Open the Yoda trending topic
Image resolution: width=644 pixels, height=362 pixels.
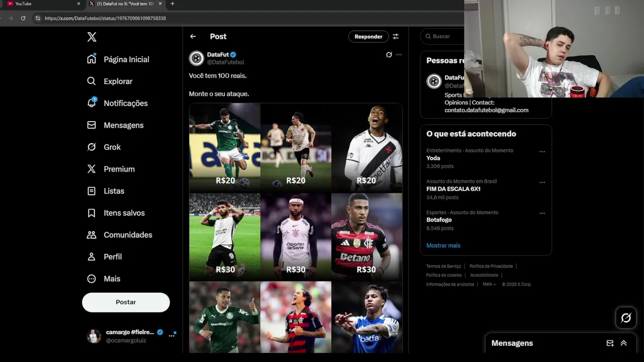433,158
